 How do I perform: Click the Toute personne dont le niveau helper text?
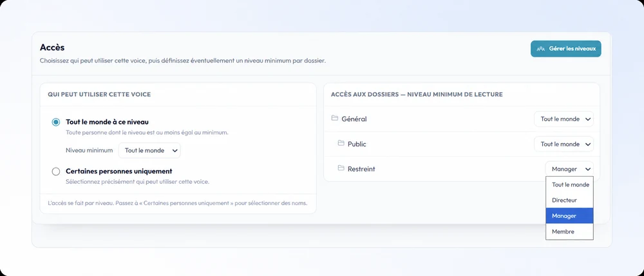tap(147, 133)
